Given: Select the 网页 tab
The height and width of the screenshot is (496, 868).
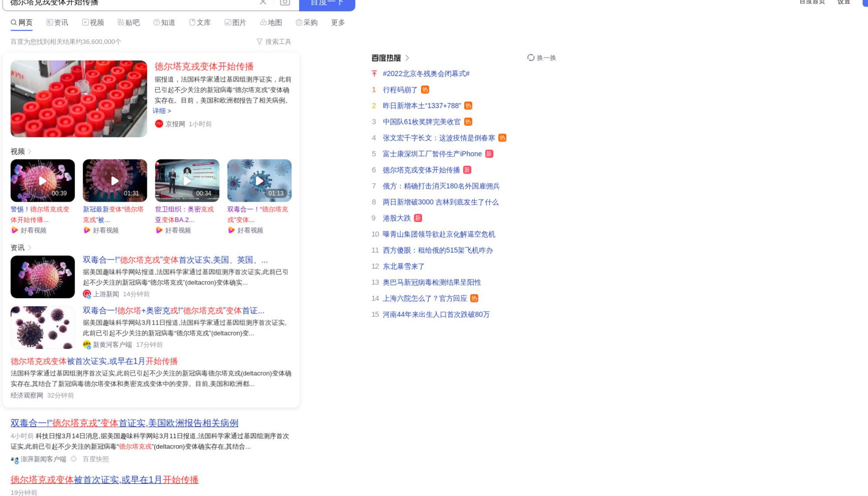Looking at the screenshot, I should tap(22, 23).
